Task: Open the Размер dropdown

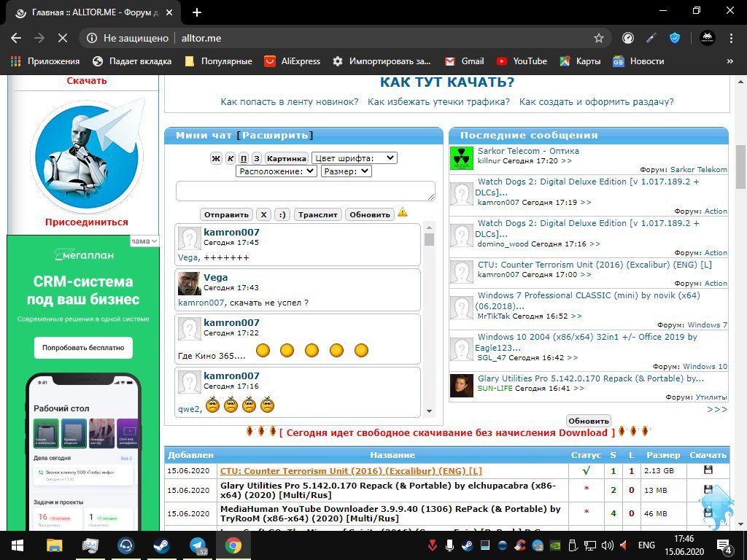Action: point(347,171)
